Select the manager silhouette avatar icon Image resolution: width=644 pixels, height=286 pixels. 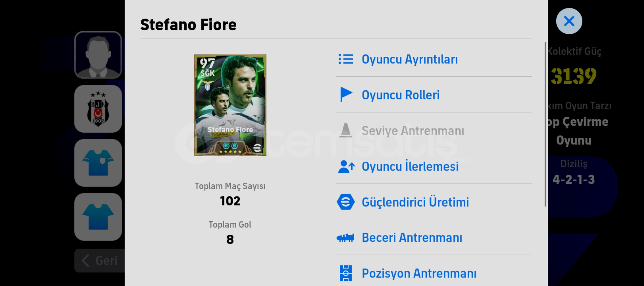[x=98, y=55]
